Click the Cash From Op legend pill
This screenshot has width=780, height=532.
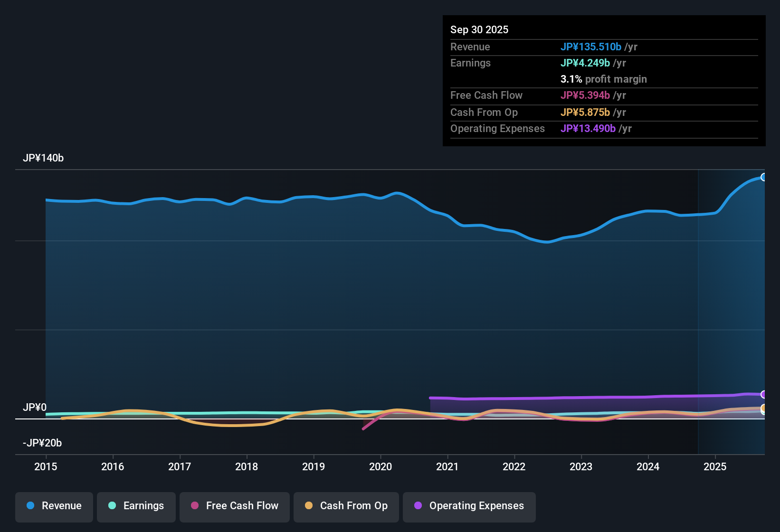click(346, 506)
